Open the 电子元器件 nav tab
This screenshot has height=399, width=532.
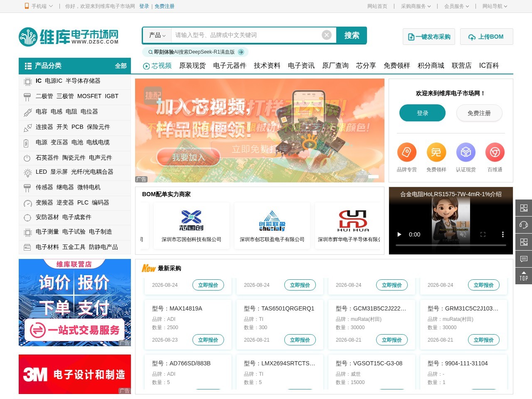coord(229,66)
